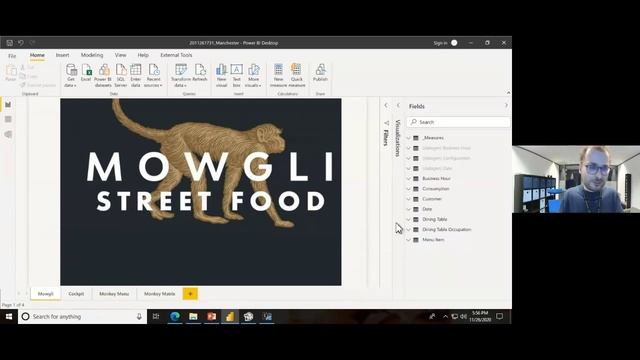Add a New visual
This screenshot has height=360, width=640.
pyautogui.click(x=221, y=75)
